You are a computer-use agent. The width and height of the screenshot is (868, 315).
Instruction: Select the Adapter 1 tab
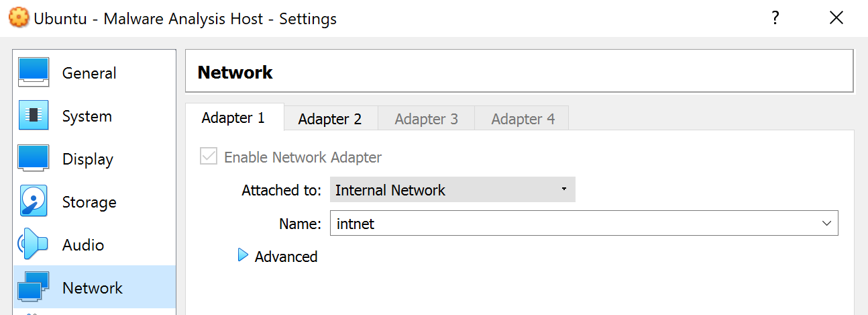[x=233, y=118]
